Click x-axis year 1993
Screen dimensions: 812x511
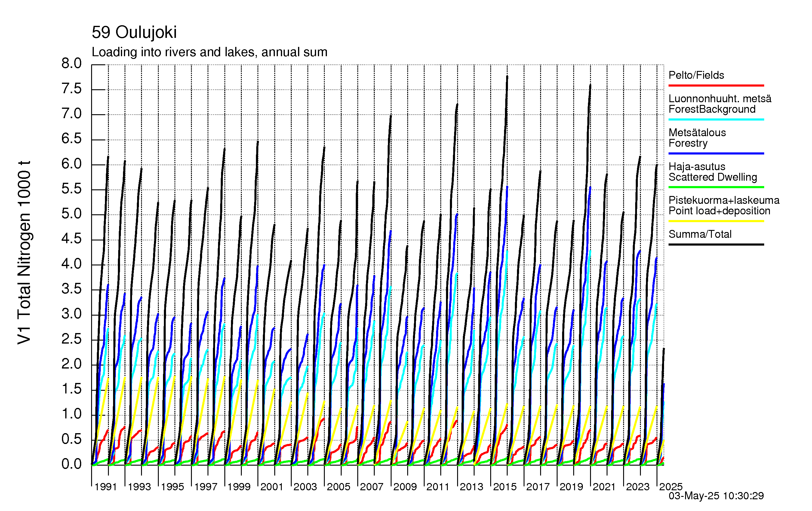tap(139, 487)
